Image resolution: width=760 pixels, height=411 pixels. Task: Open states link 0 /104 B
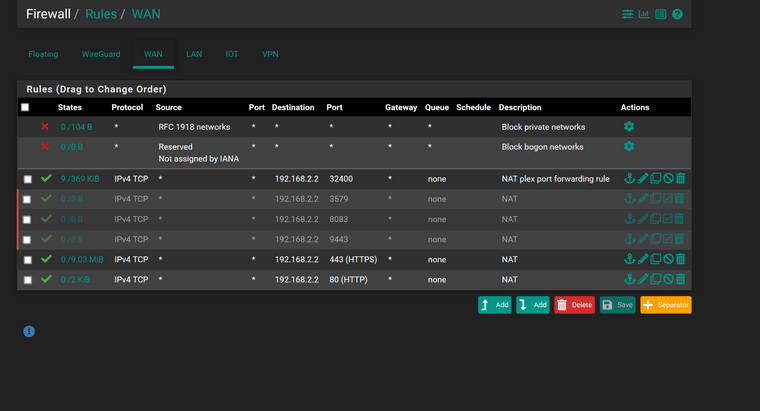click(x=76, y=127)
